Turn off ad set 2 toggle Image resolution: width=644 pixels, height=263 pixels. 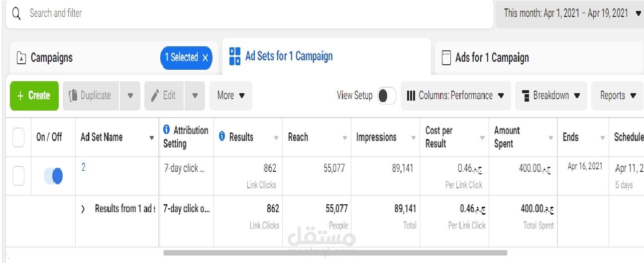click(x=54, y=176)
